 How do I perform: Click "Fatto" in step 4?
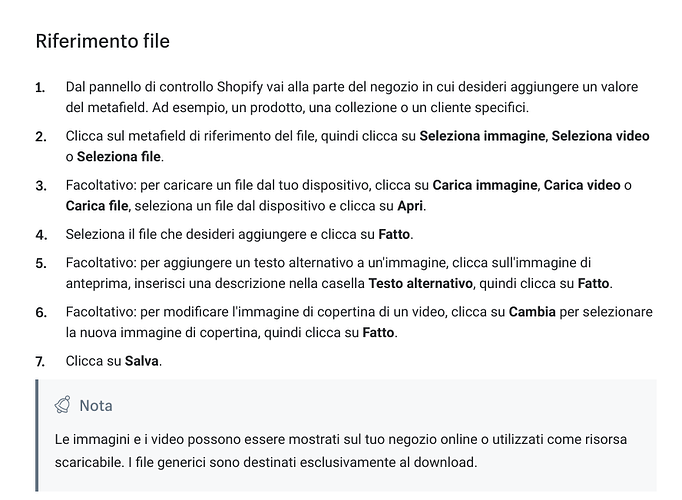pos(395,234)
